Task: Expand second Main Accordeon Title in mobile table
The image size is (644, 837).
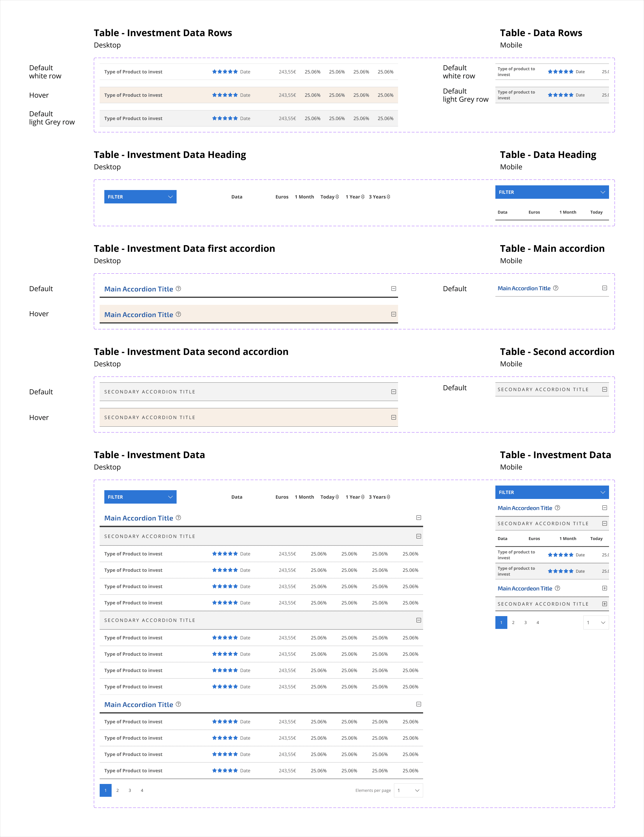Action: point(605,588)
